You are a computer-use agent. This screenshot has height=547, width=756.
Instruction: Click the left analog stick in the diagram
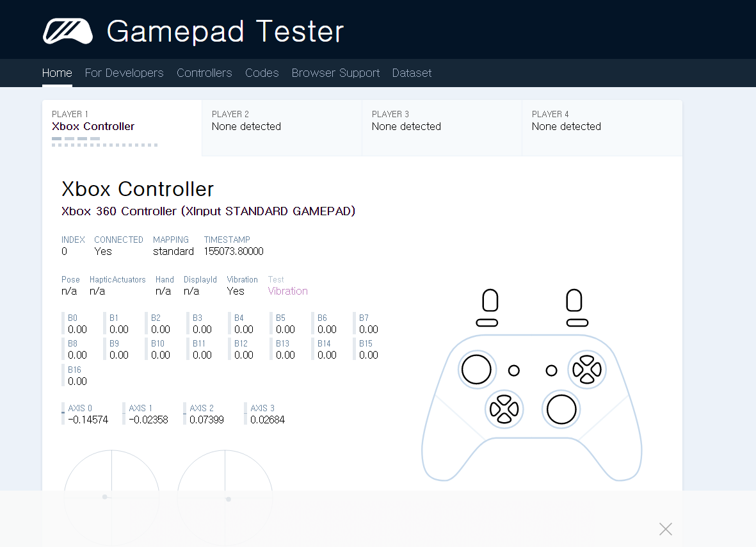pyautogui.click(x=476, y=370)
